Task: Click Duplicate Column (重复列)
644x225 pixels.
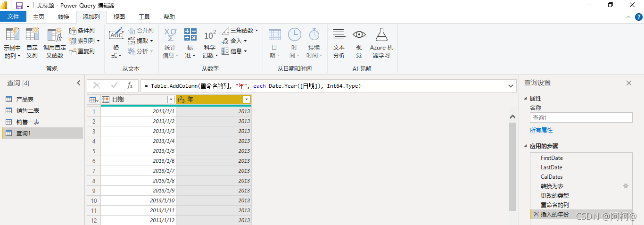Action: pyautogui.click(x=82, y=51)
